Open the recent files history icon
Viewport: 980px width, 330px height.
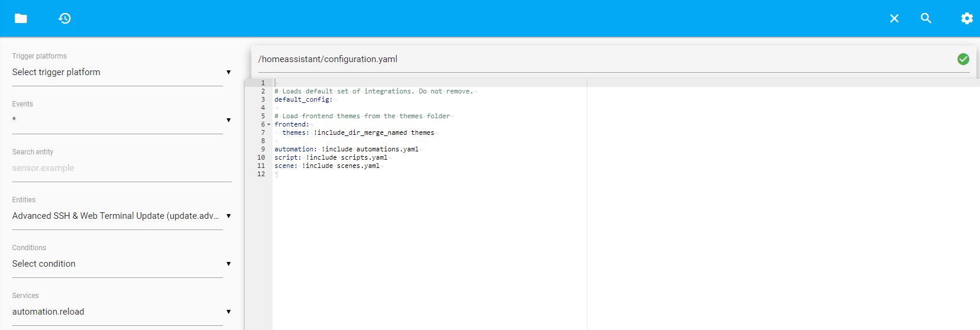pos(64,18)
